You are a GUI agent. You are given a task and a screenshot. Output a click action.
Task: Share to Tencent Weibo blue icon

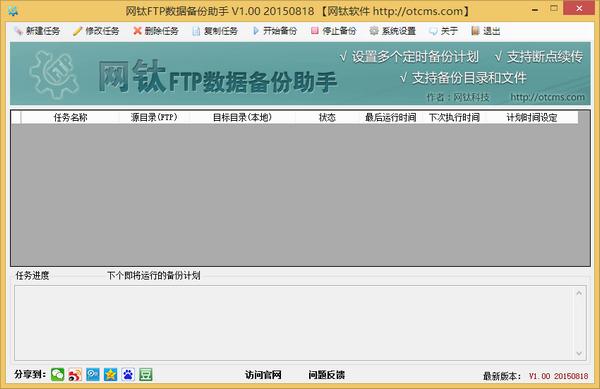(93, 374)
